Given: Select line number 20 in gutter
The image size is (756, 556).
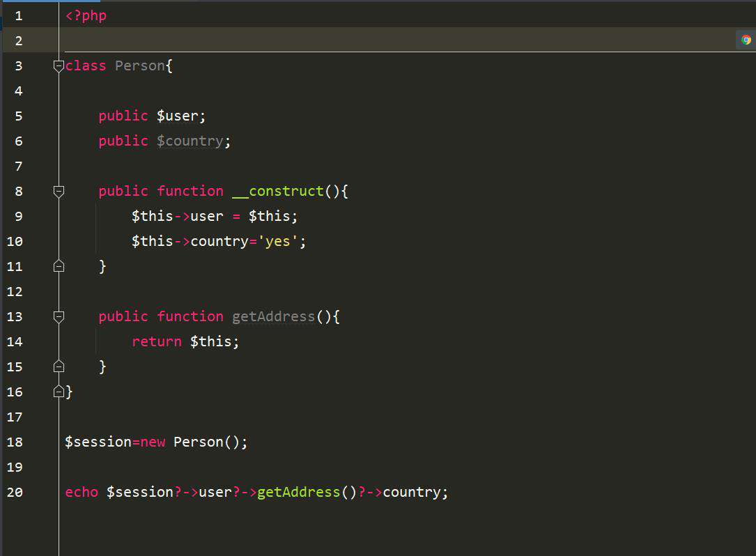Looking at the screenshot, I should pos(15,493).
